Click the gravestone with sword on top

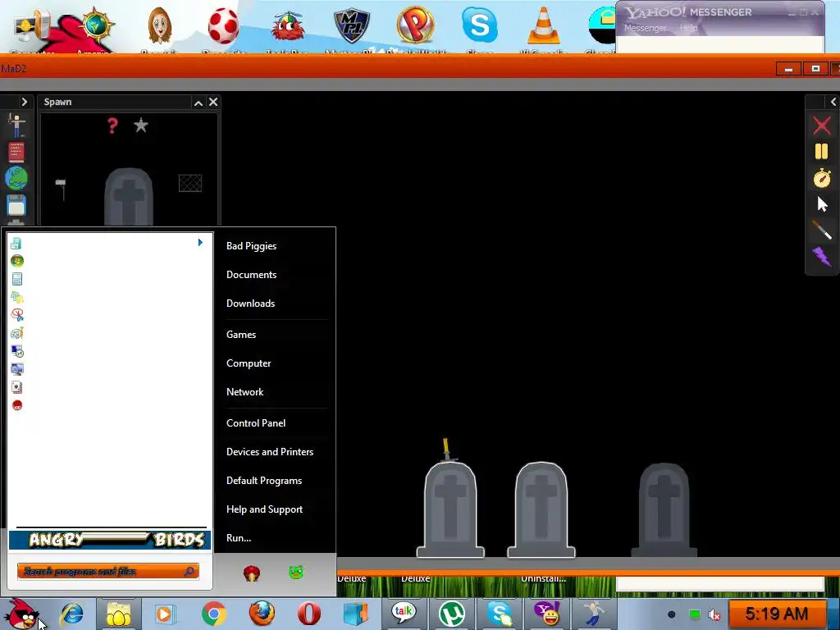click(x=450, y=509)
